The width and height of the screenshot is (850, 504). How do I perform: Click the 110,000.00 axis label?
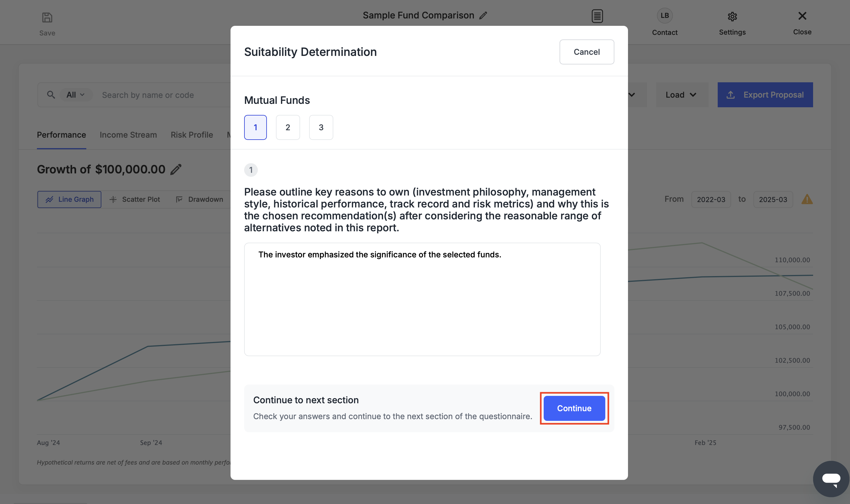[x=792, y=260]
